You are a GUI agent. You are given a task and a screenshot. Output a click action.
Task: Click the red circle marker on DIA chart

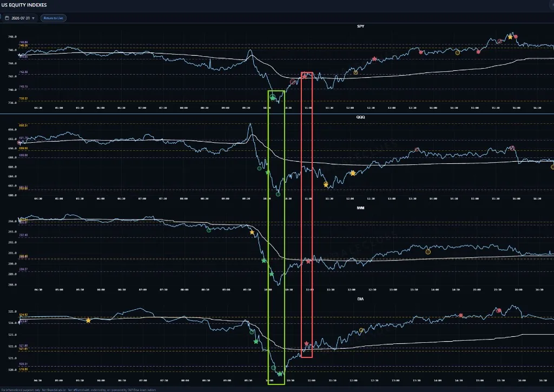(x=499, y=311)
